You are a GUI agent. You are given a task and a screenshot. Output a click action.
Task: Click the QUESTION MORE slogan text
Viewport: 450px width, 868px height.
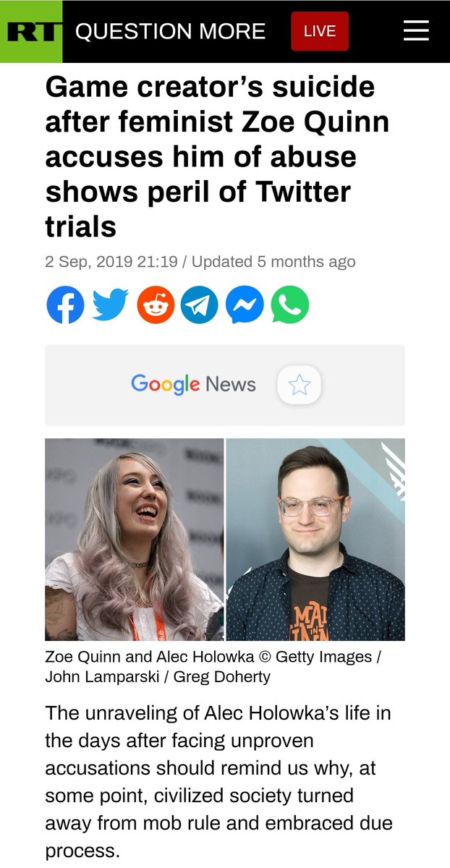point(171,31)
